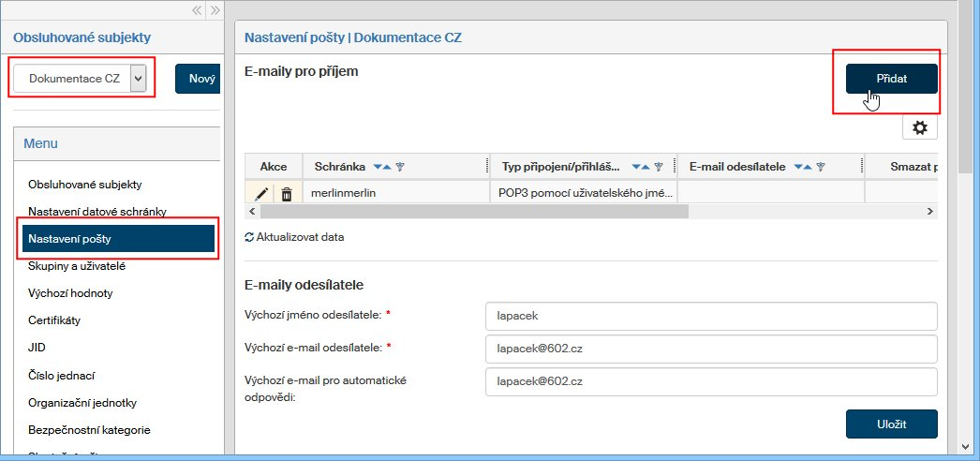
Task: Click the Výchozí jméno odesílatele input field
Action: pyautogui.click(x=711, y=316)
